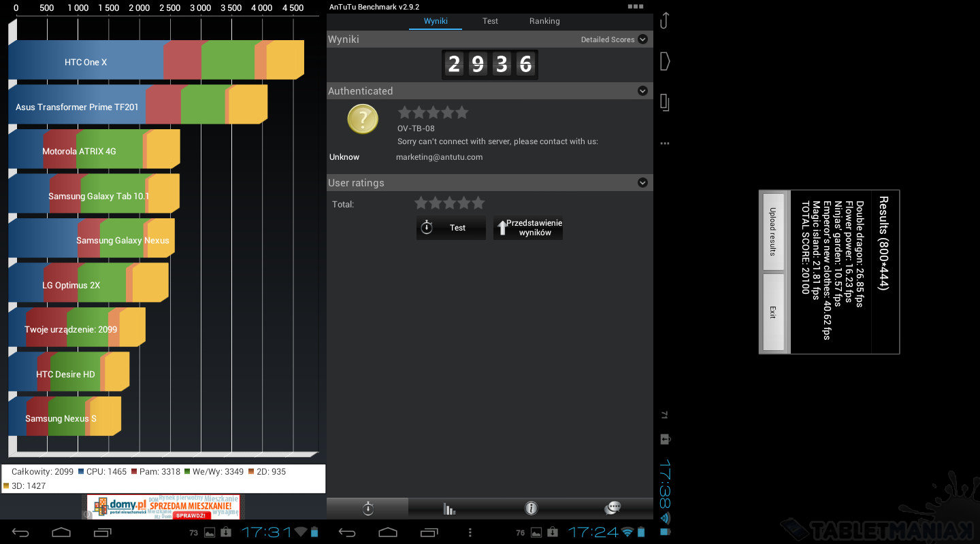This screenshot has width=980, height=544.
Task: Click the Test button with stopwatch icon
Action: [x=451, y=228]
